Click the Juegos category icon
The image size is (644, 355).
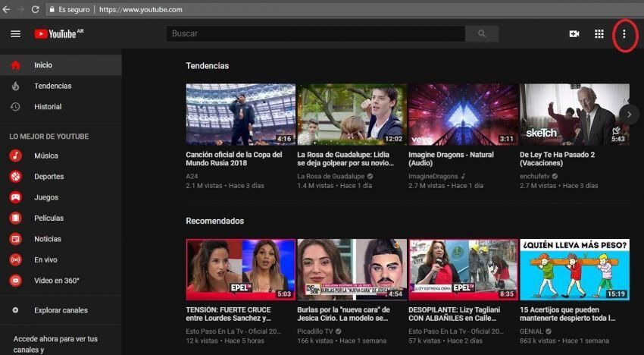coord(15,197)
